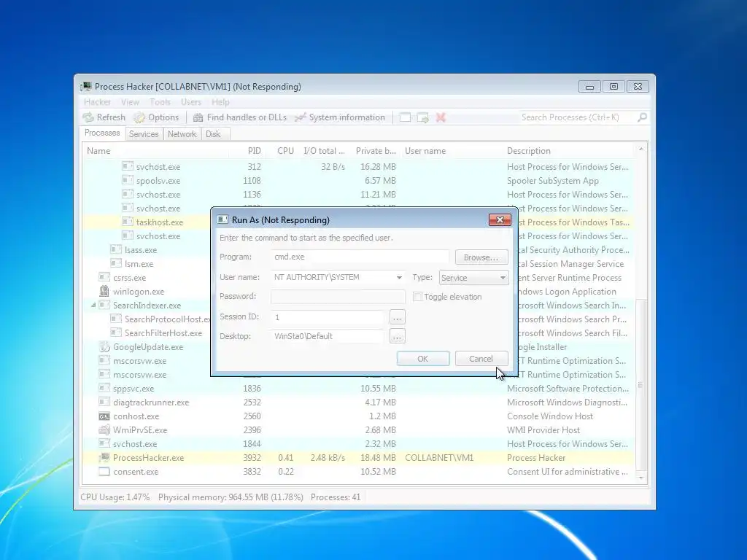Image resolution: width=747 pixels, height=560 pixels.
Task: Click the find window toolbar icon
Action: coord(405,117)
